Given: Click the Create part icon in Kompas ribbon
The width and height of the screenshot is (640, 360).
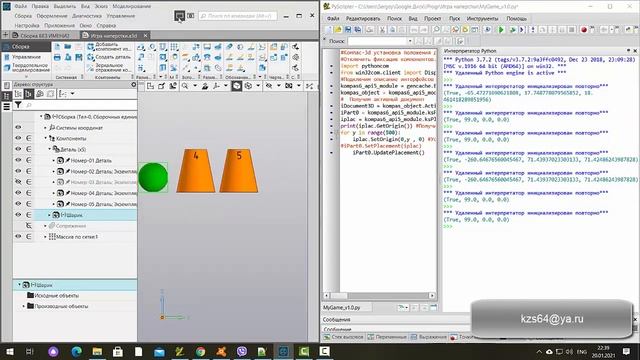Looking at the screenshot, I should tap(91, 58).
